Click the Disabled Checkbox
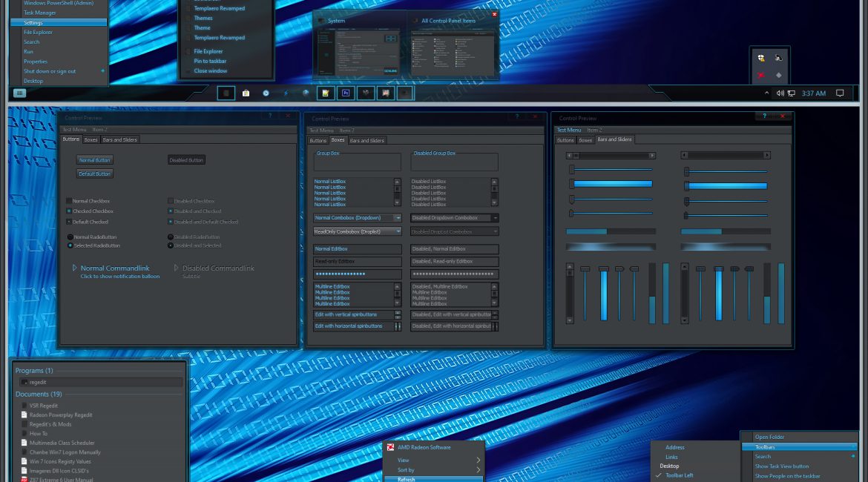The image size is (868, 482). (171, 201)
